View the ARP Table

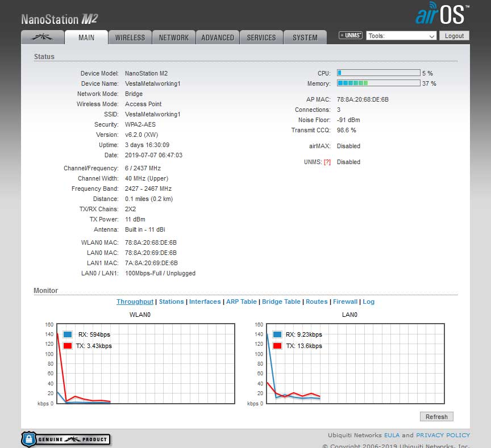242,302
